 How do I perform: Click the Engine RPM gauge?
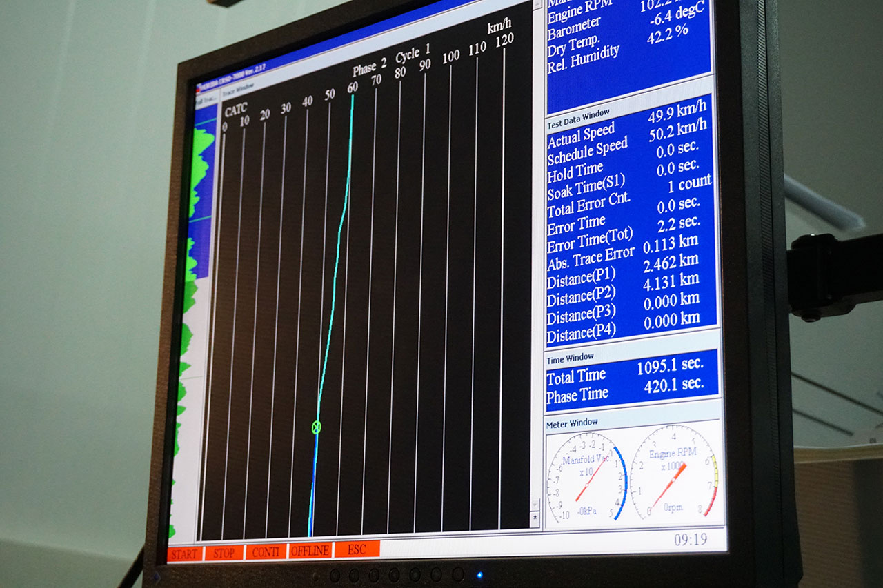tap(674, 472)
